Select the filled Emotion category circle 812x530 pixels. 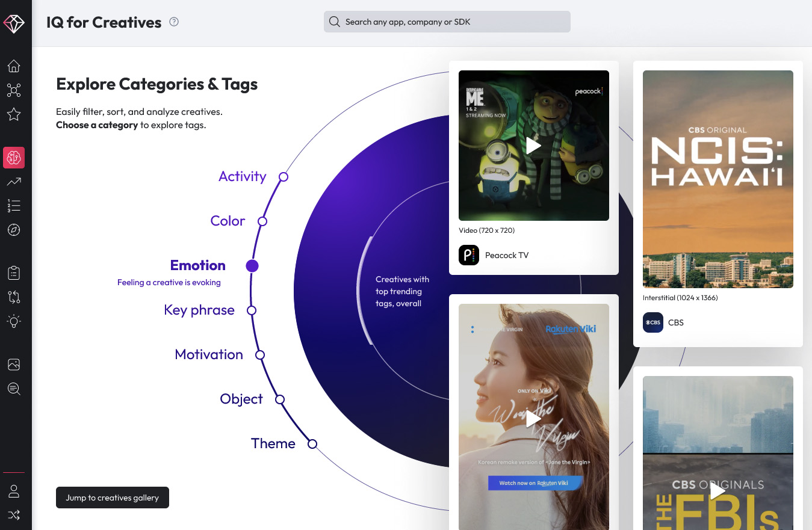[x=252, y=266]
